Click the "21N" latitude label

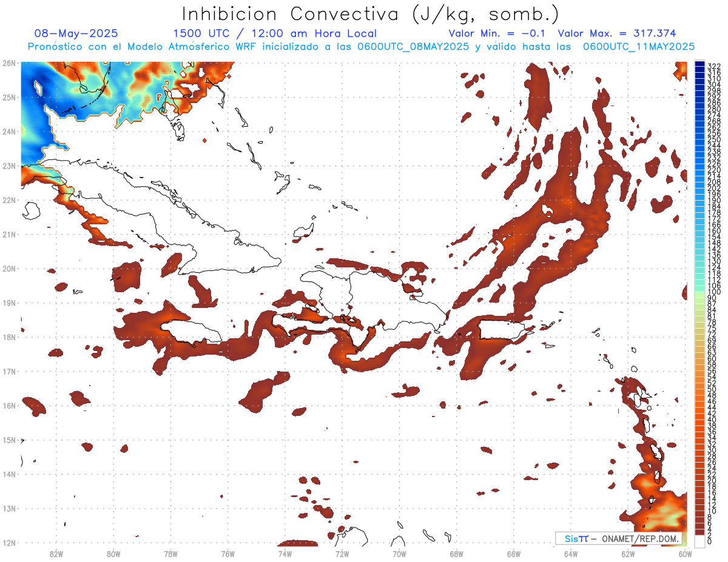point(8,234)
